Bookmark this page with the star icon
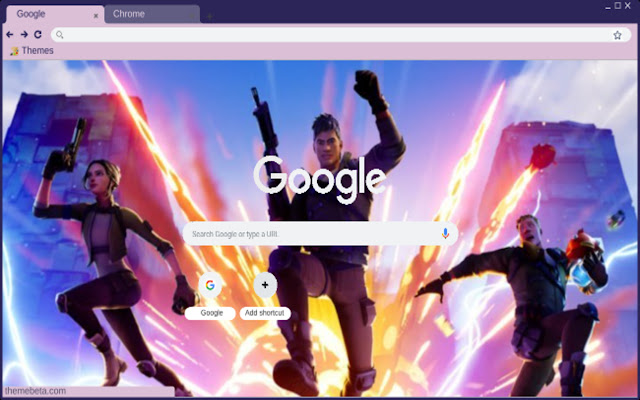This screenshot has width=640, height=400. tap(617, 35)
